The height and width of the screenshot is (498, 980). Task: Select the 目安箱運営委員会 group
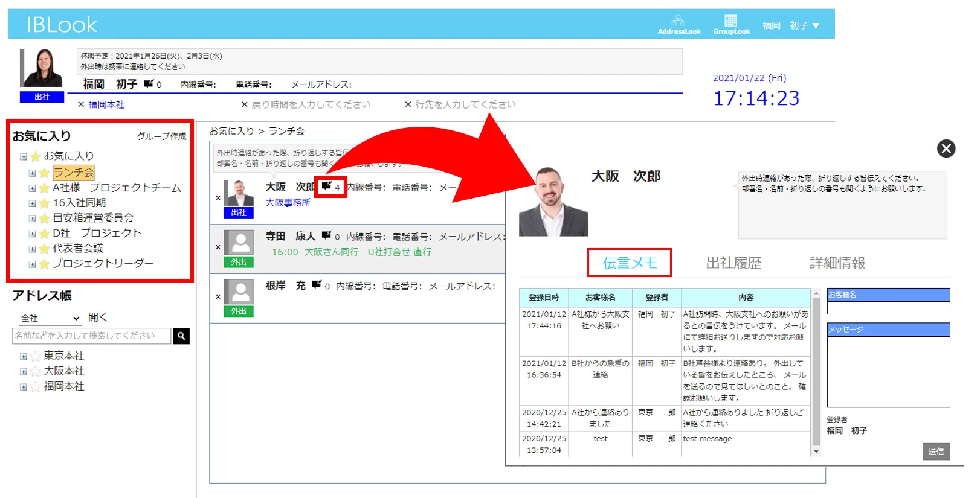coord(93,218)
